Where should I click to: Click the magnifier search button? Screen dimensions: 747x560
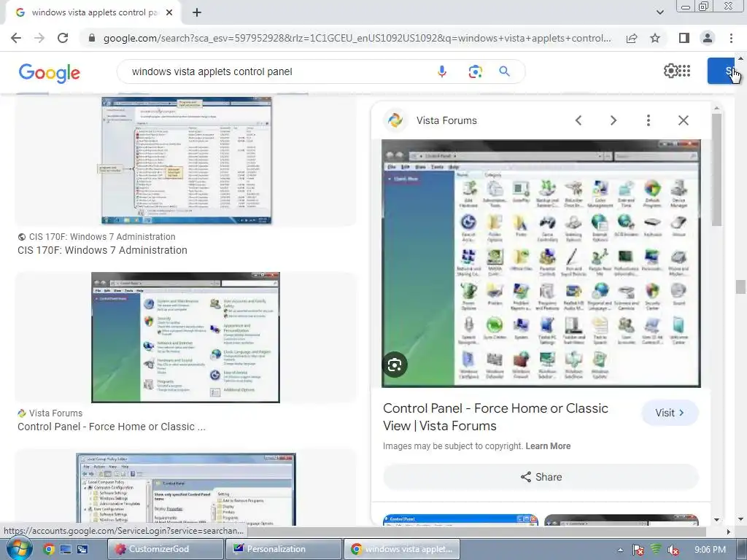pos(504,71)
